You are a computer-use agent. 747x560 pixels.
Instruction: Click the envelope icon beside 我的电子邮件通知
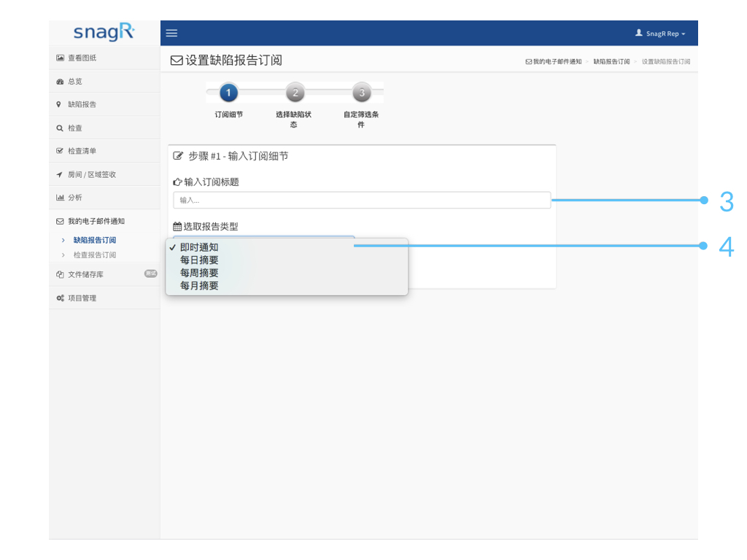tap(60, 221)
